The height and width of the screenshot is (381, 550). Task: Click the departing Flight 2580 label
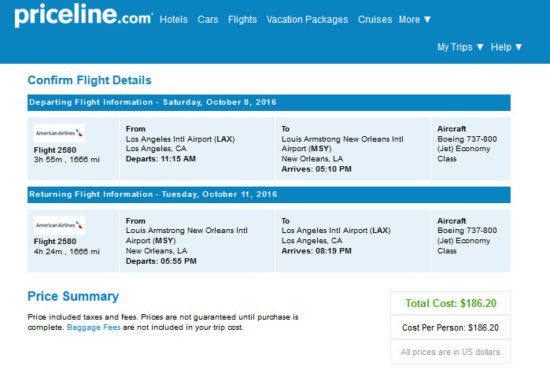55,150
